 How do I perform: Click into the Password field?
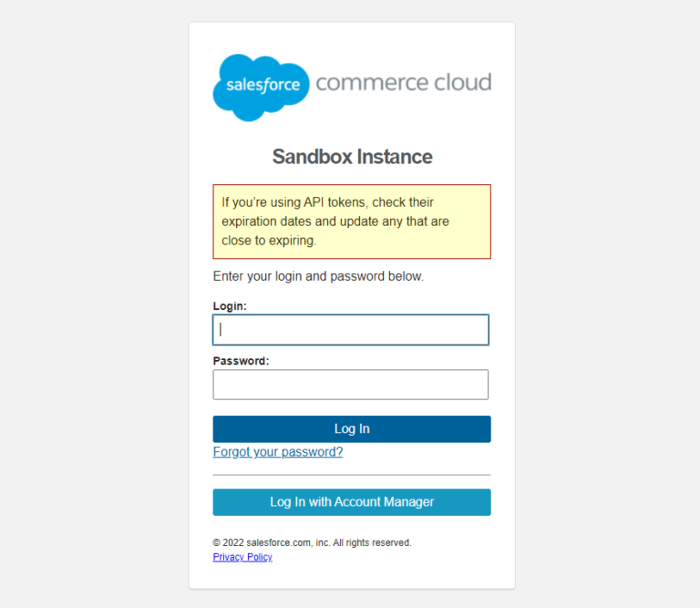click(351, 385)
